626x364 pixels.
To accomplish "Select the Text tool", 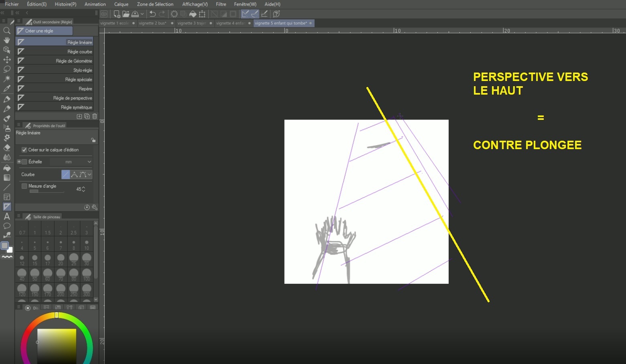I will (x=7, y=216).
